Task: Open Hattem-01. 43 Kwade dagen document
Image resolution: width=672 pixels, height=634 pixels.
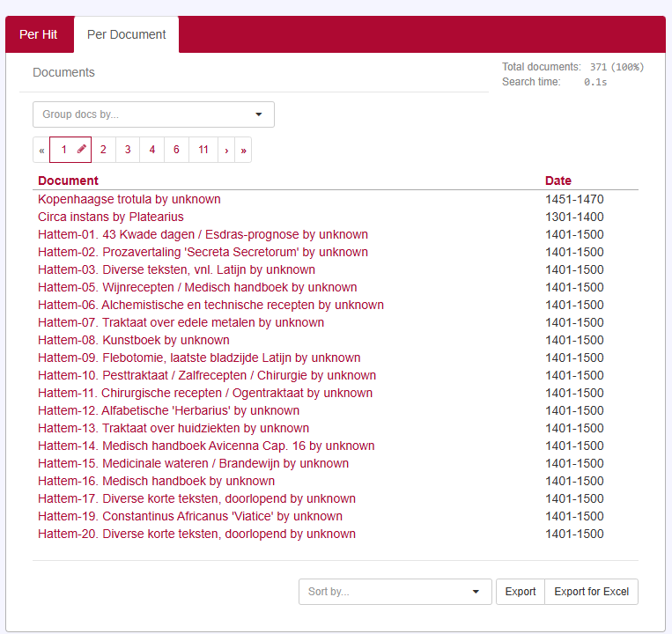Action: 203,234
